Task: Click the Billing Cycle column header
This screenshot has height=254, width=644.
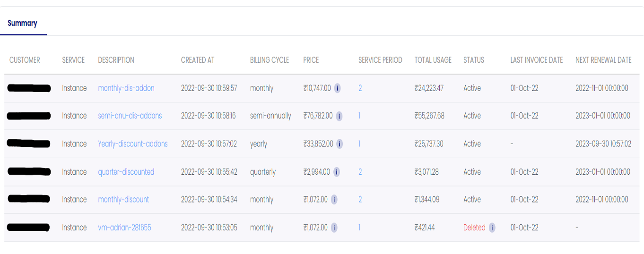Action: (x=270, y=60)
